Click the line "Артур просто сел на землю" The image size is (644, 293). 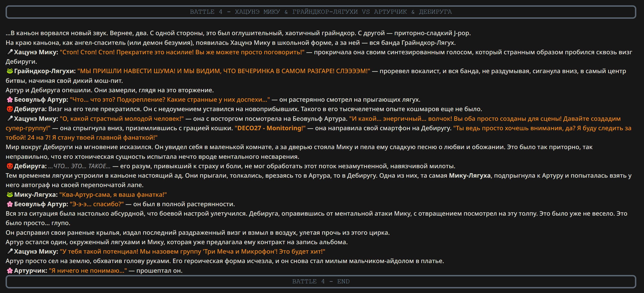pyautogui.click(x=225, y=261)
